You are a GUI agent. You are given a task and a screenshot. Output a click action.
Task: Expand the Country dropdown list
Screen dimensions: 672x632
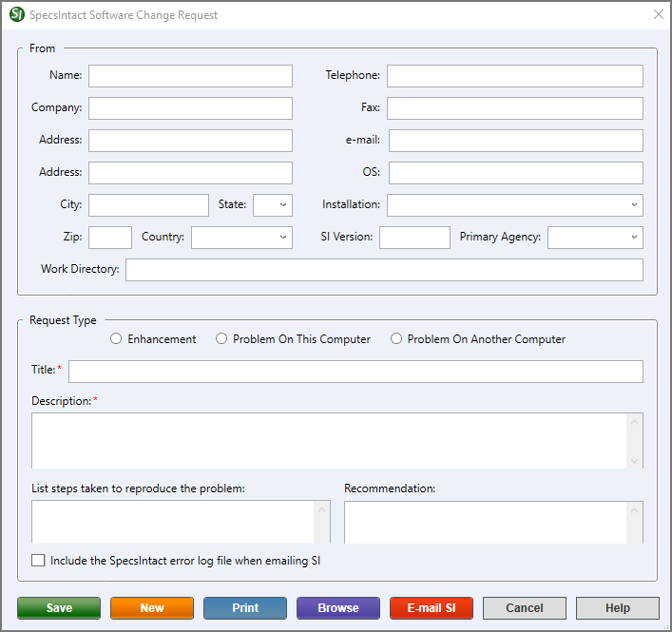click(x=241, y=238)
